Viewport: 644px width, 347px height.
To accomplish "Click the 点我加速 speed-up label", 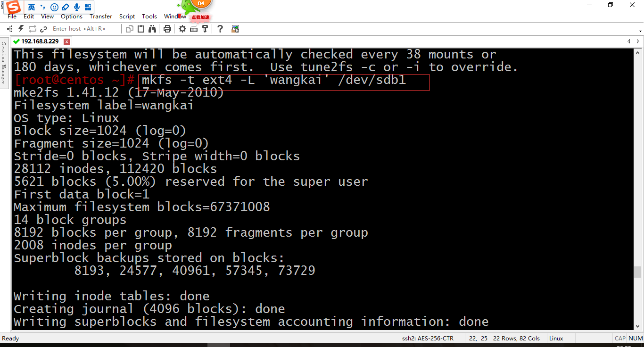I will 200,17.
